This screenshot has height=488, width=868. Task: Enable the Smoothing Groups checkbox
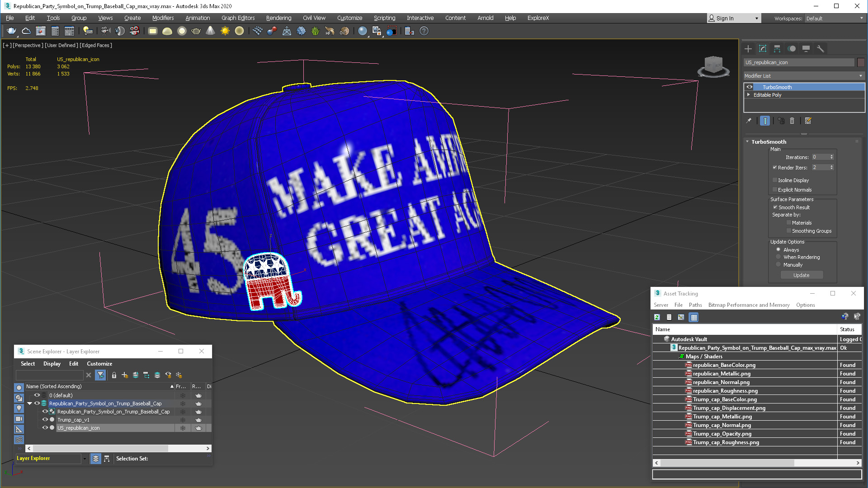click(x=789, y=231)
